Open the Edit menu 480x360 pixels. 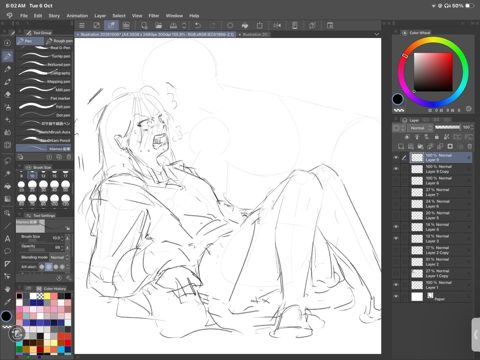pyautogui.click(x=38, y=16)
